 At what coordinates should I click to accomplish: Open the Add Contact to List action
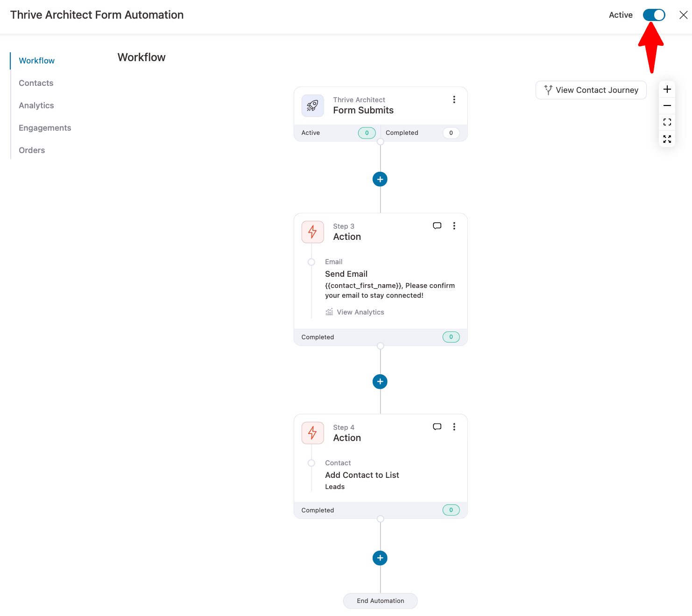click(x=362, y=475)
